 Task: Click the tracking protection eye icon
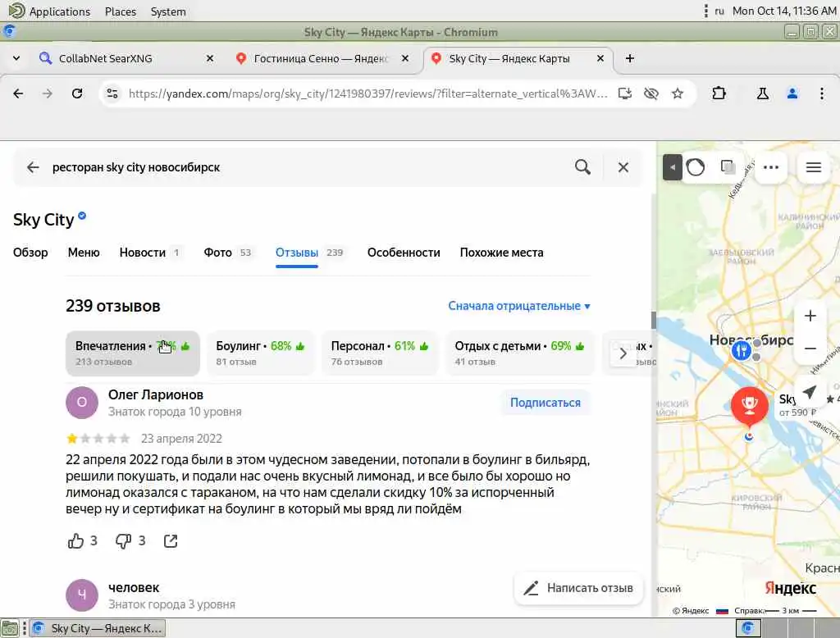[x=651, y=93]
